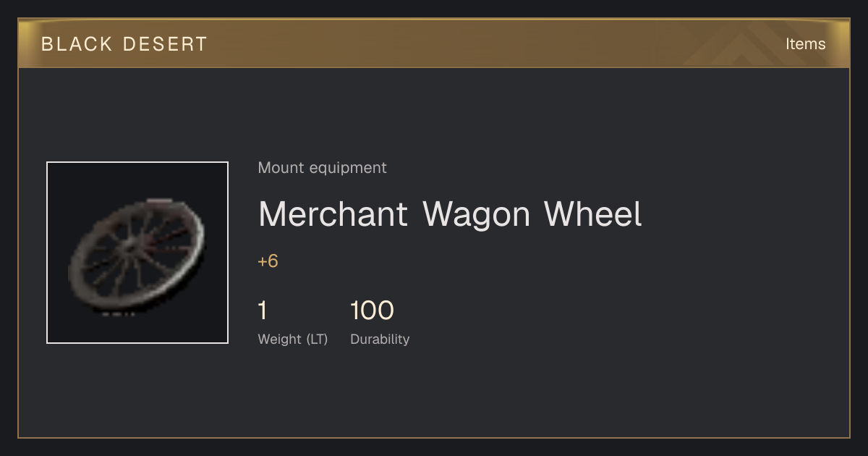Screen dimensions: 868x456
Task: Click the gold header bar background
Action: [x=434, y=44]
